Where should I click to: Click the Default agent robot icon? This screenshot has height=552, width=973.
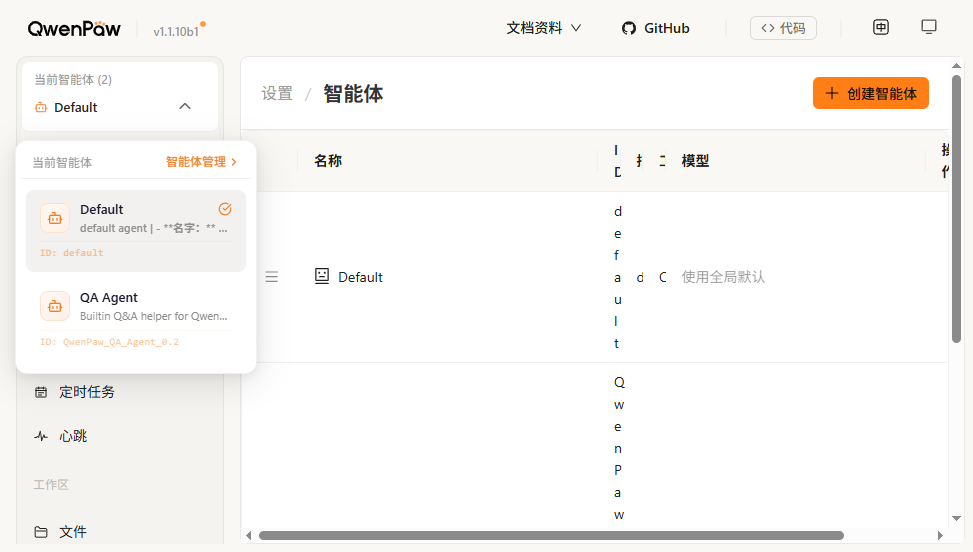pyautogui.click(x=55, y=218)
